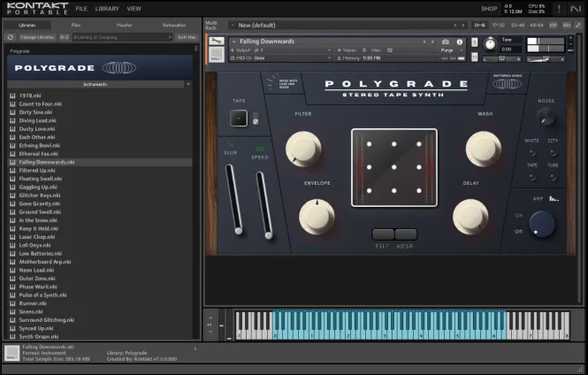
Task: Click the Speed tape-reel icon
Action: pos(260,149)
